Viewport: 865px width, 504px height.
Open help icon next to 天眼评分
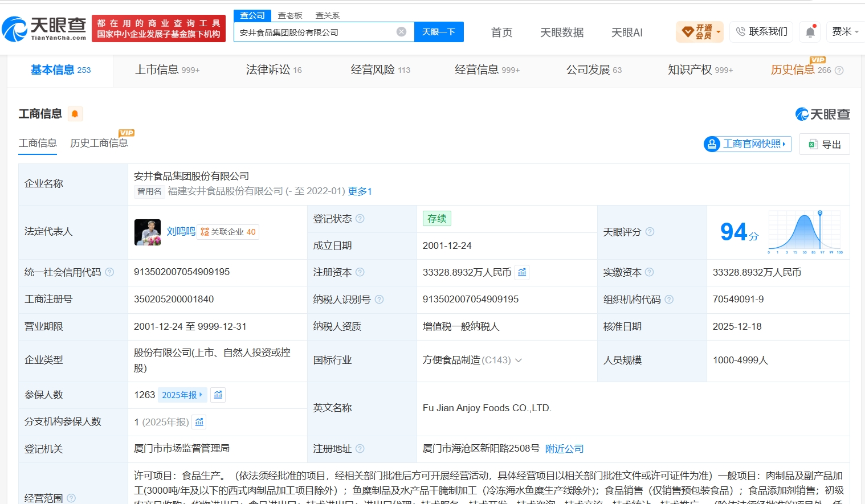point(650,232)
